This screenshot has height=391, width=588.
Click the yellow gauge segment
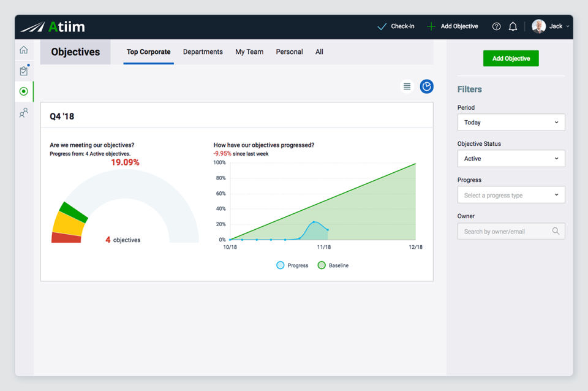click(x=67, y=224)
